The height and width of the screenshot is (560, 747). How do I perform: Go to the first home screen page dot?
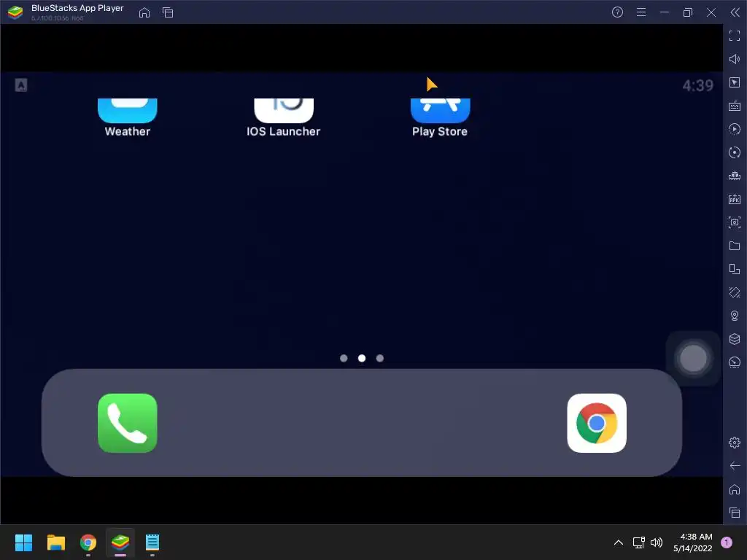click(344, 358)
